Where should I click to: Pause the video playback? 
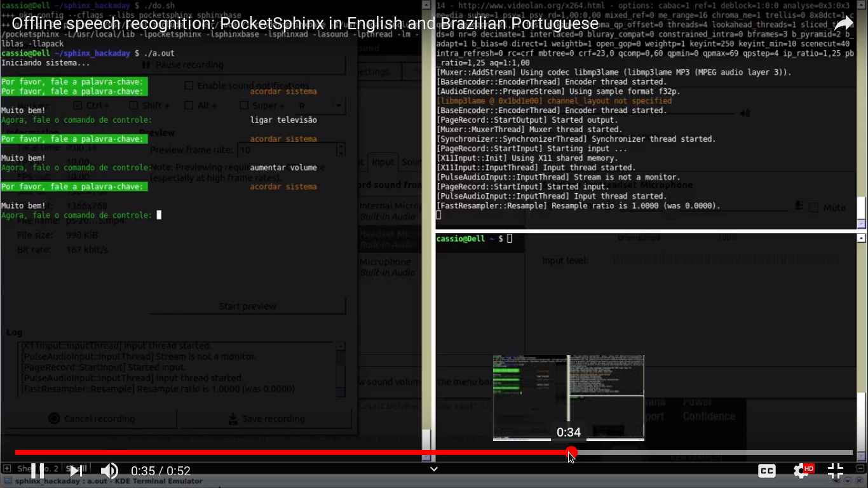click(x=37, y=471)
